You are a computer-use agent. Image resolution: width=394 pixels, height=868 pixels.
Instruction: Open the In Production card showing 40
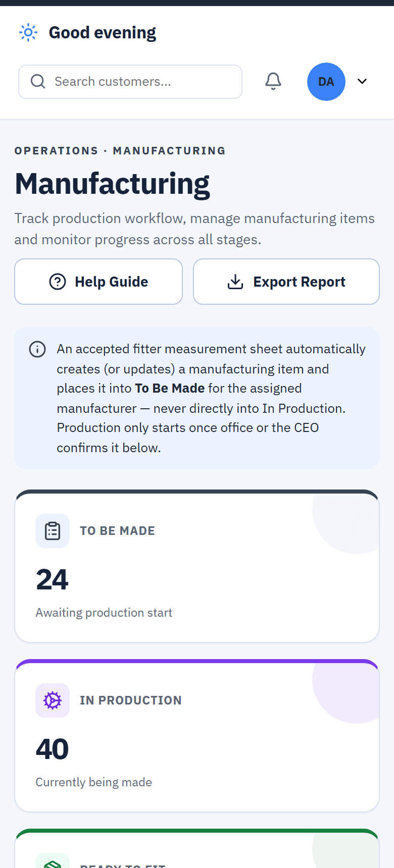point(197,735)
